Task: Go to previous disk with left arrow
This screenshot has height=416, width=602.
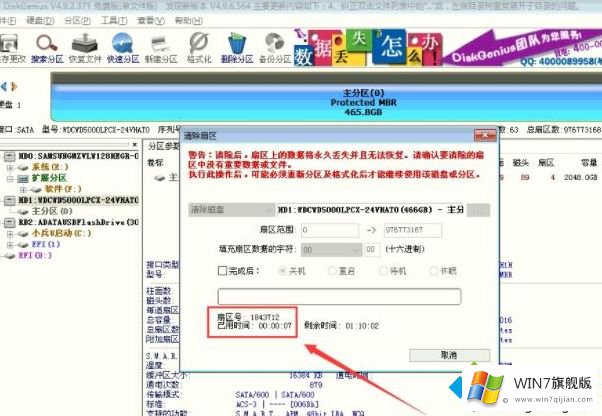Action: pos(4,86)
